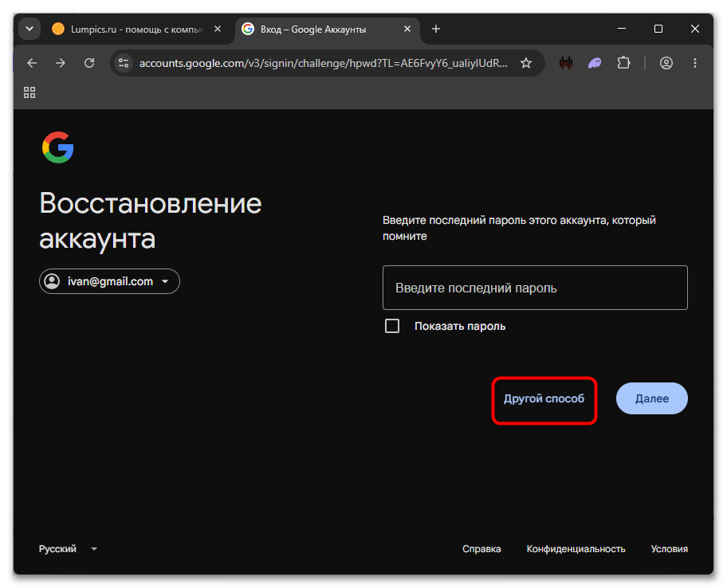
Task: Click the accounts.google.com address bar URL
Action: coord(323,63)
